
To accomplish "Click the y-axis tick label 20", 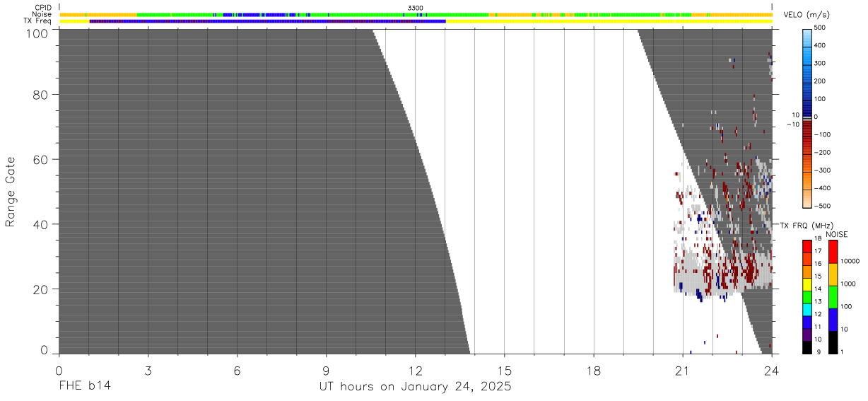I will [40, 289].
